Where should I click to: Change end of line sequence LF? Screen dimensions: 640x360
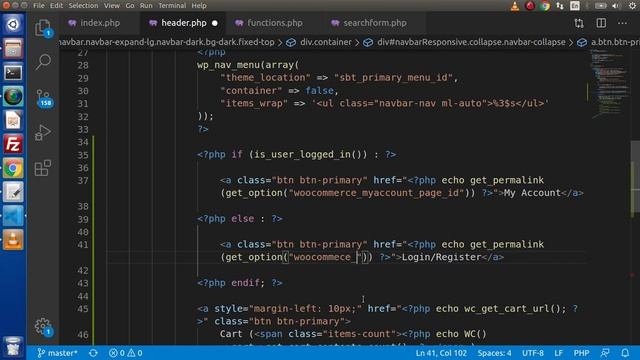point(558,353)
